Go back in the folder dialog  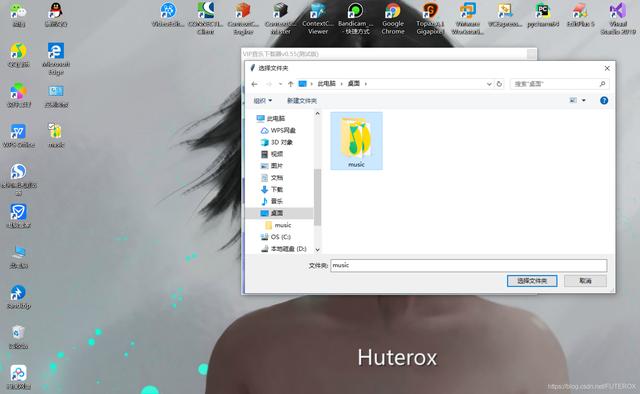(255, 84)
